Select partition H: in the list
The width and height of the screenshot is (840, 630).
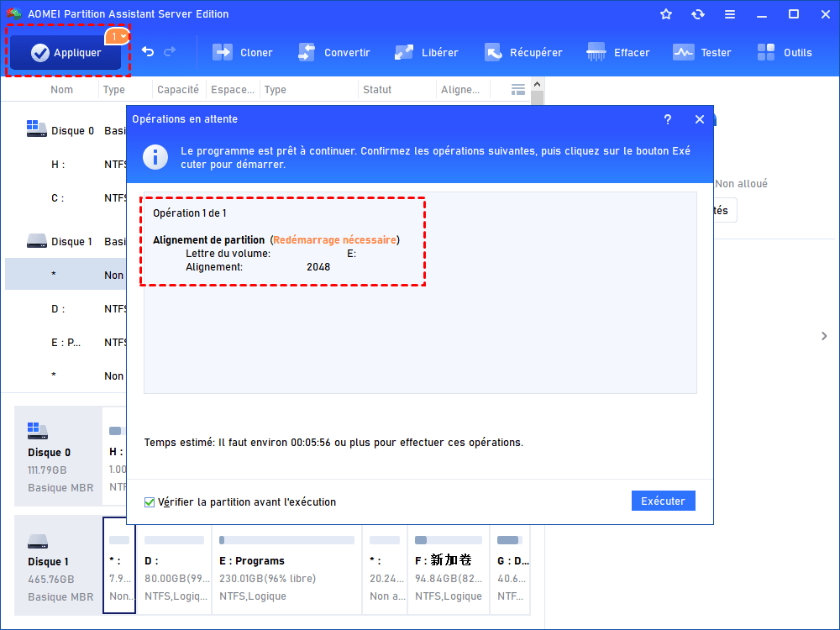coord(66,164)
